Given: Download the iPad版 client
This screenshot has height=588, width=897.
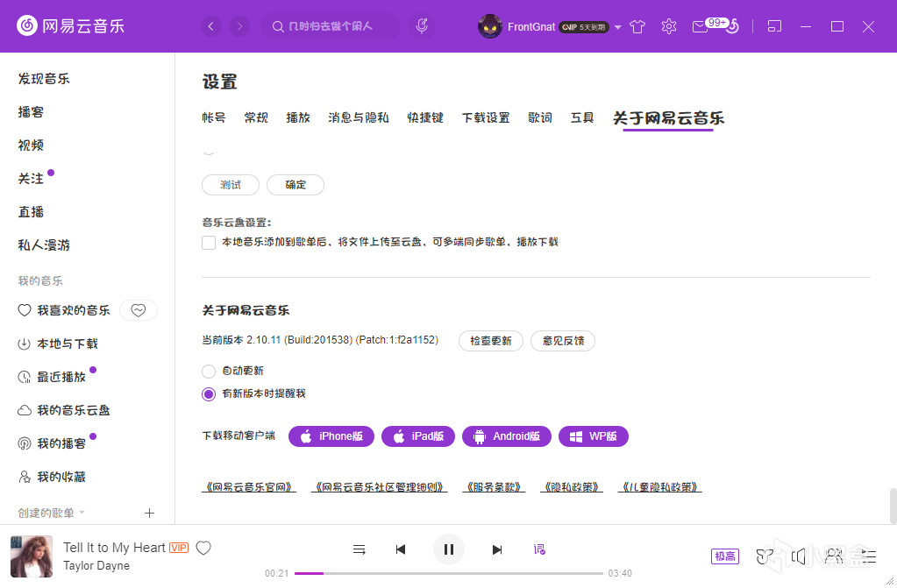Looking at the screenshot, I should point(418,436).
